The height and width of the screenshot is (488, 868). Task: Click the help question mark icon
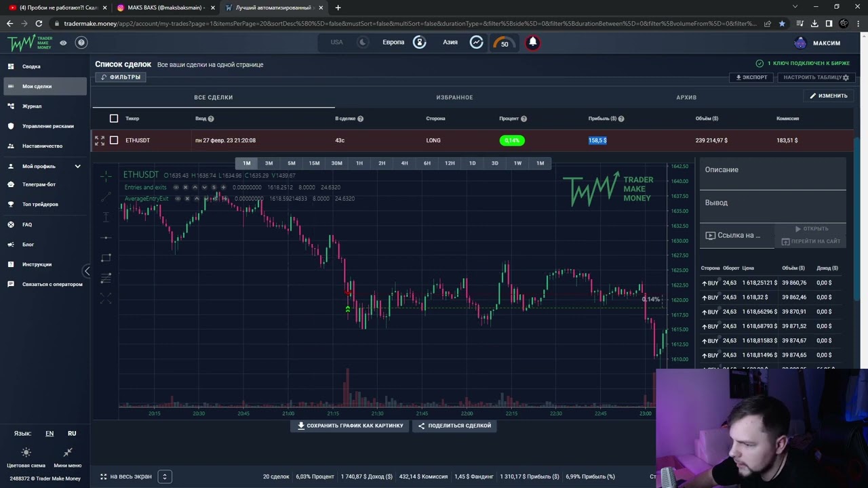(x=81, y=43)
